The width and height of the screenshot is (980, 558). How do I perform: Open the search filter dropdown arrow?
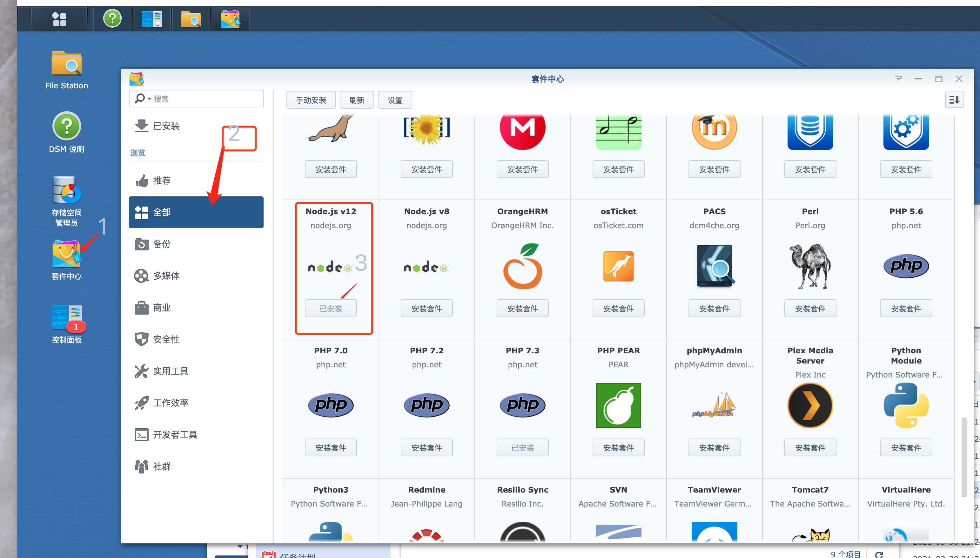tap(149, 99)
